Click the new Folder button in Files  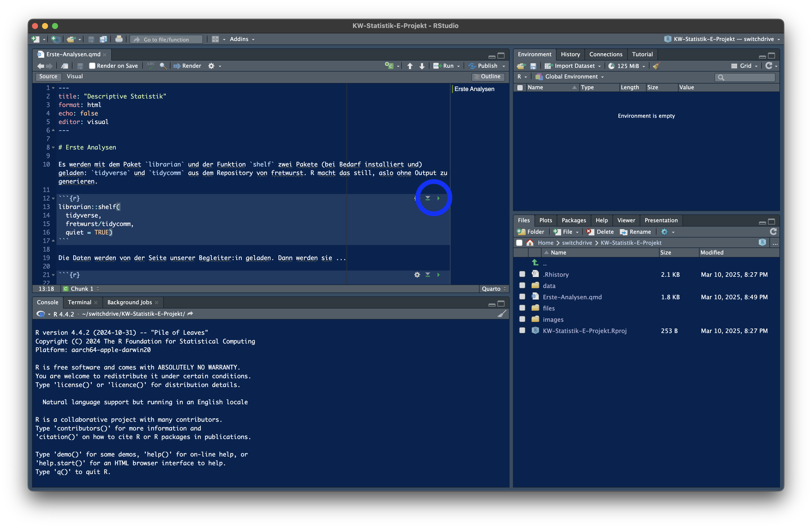coord(530,232)
